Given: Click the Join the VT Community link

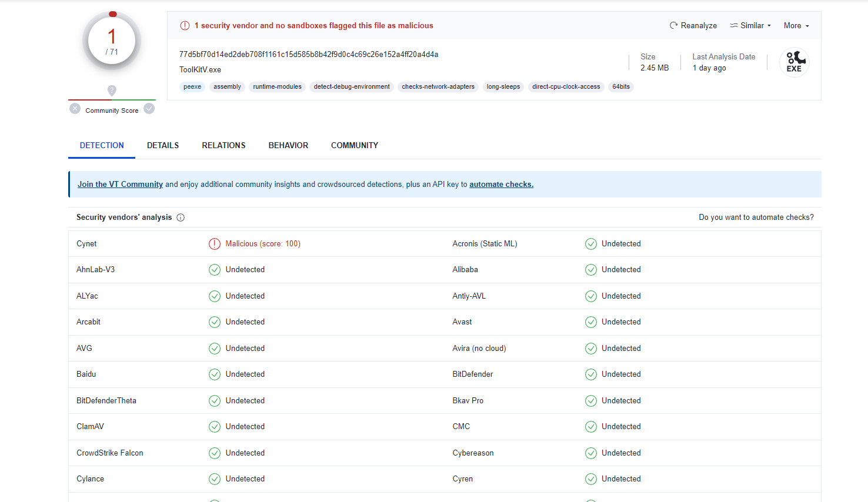Looking at the screenshot, I should click(120, 184).
